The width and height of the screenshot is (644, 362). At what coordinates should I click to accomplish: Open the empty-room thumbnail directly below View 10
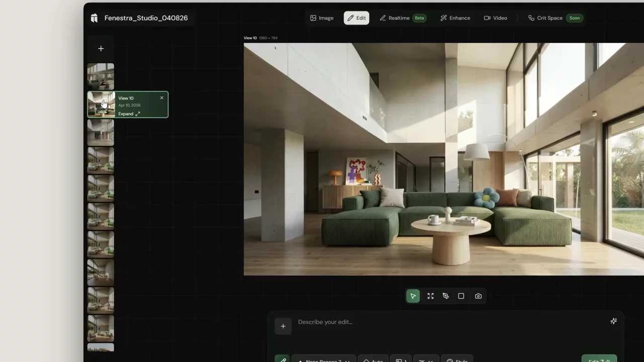[x=101, y=133]
